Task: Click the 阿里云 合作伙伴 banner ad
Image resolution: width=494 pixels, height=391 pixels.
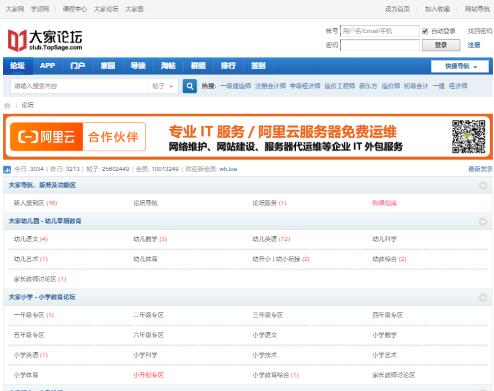Action: [x=248, y=137]
